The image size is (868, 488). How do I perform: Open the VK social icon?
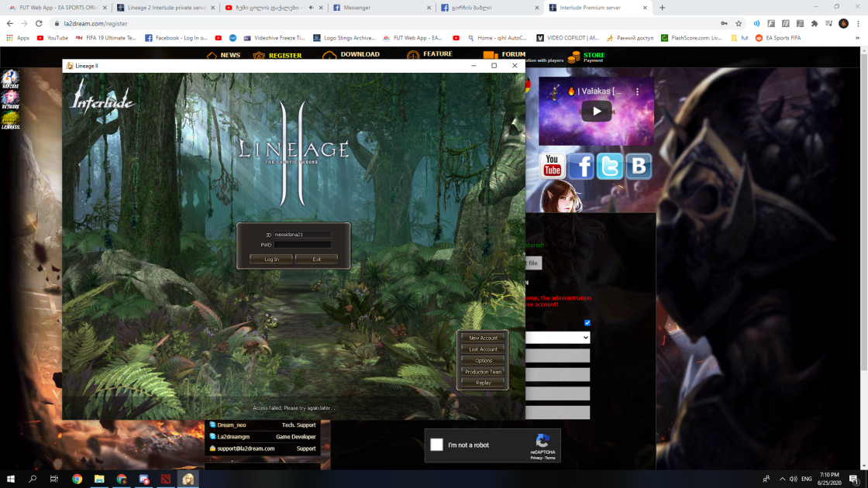pyautogui.click(x=638, y=166)
